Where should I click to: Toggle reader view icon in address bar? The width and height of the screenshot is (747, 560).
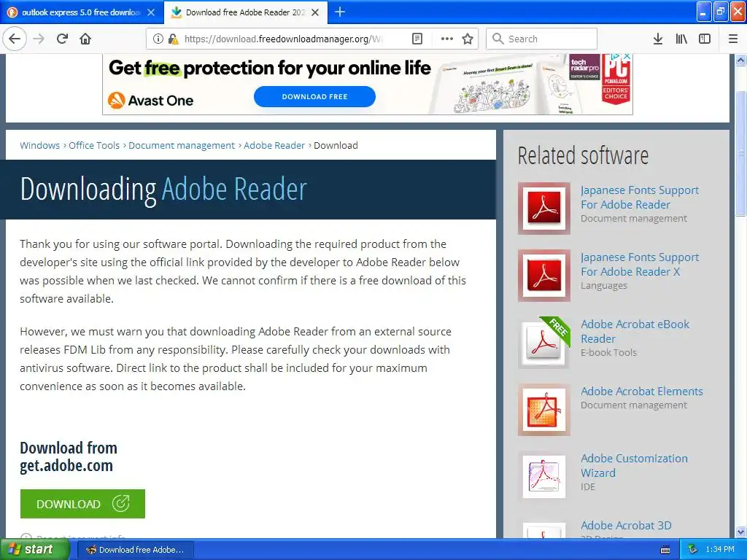tap(417, 39)
